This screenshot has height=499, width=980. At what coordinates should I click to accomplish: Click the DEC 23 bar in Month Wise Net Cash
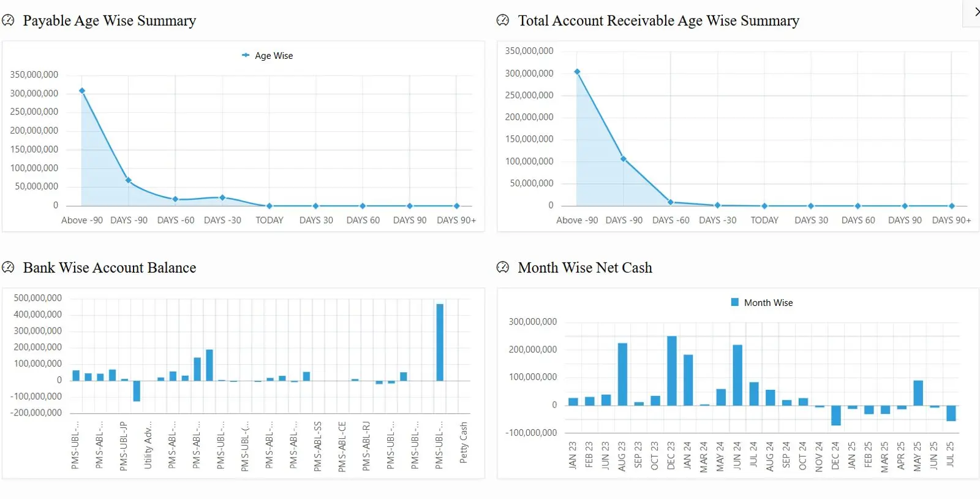pos(672,370)
